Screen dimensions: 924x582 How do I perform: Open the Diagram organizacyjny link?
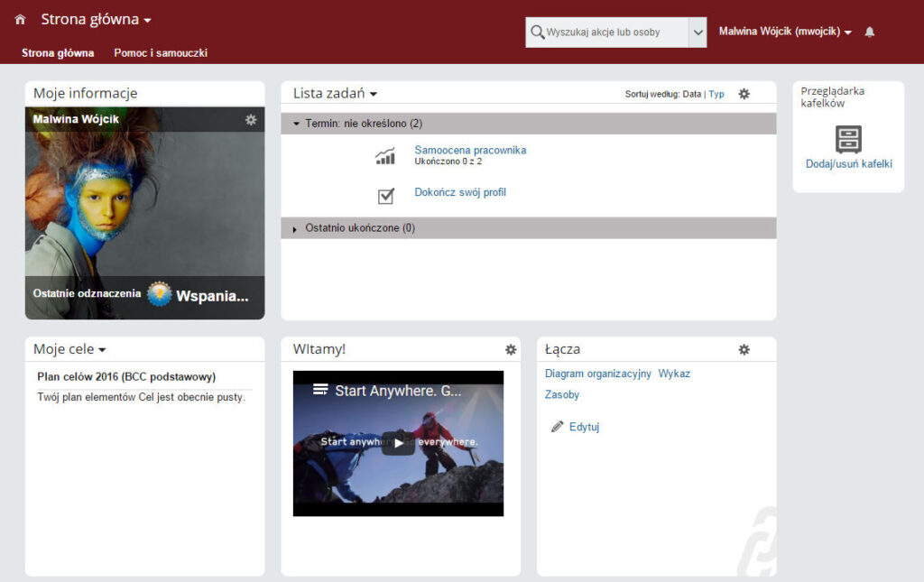tap(597, 374)
